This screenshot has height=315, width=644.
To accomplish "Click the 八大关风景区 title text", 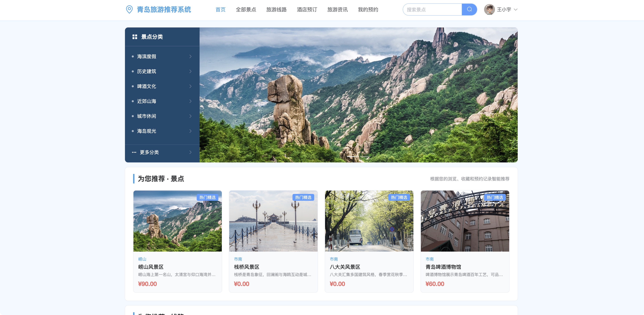I will point(345,267).
